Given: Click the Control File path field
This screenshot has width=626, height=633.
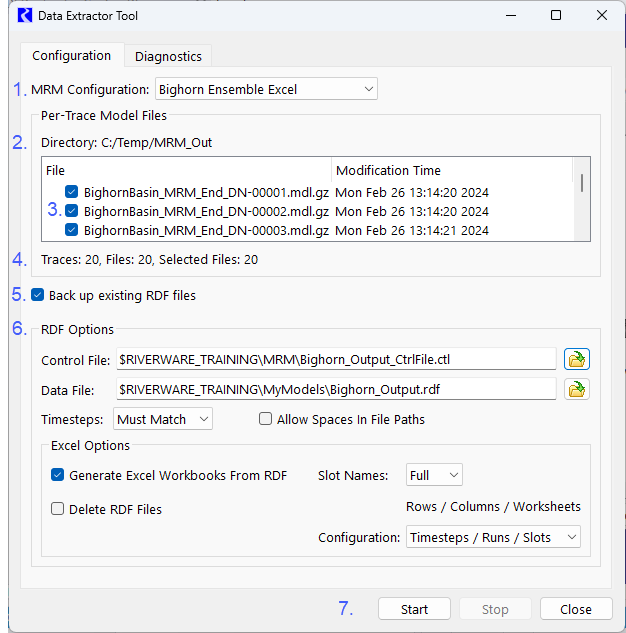Looking at the screenshot, I should (x=336, y=359).
